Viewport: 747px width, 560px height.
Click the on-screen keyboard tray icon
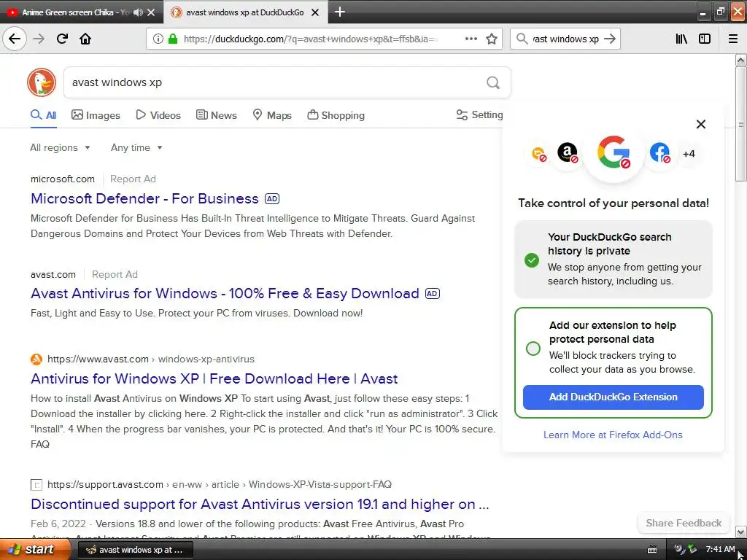(652, 550)
